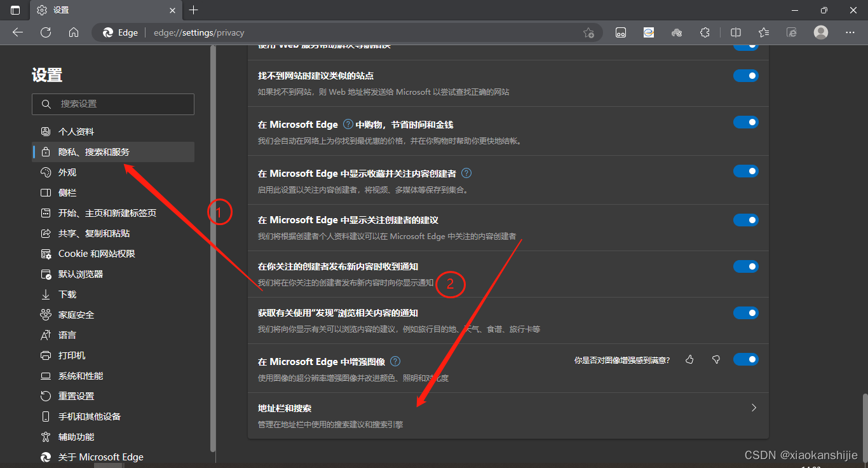The width and height of the screenshot is (868, 468).
Task: Click the gray gears extension icon
Action: click(x=677, y=32)
